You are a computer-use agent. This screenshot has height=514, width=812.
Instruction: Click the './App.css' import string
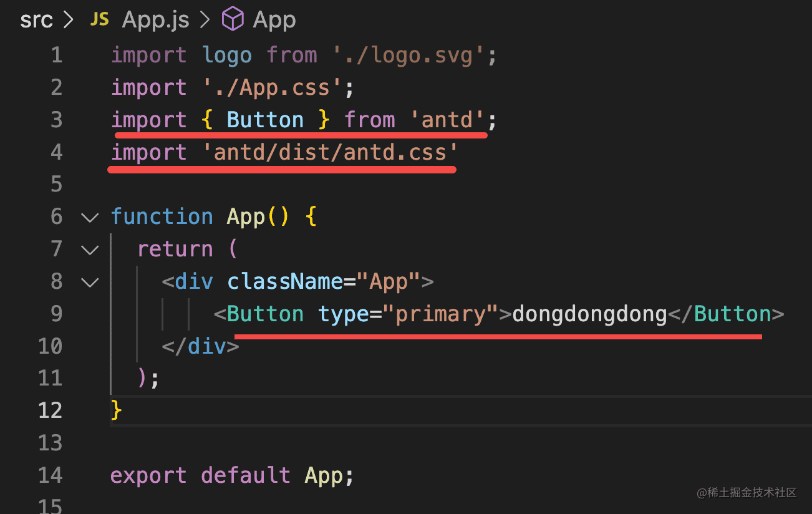coord(273,87)
